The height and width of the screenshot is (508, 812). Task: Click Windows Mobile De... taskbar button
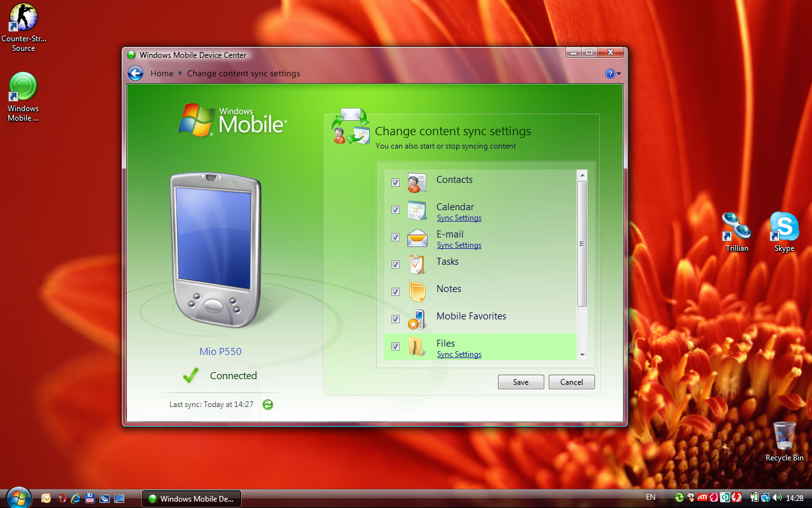tap(192, 498)
